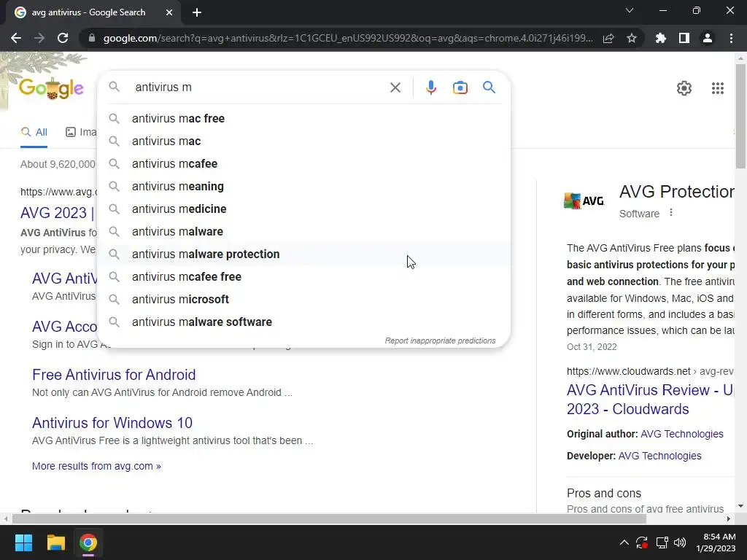Pick the suggestion 'antivirus malware'
The width and height of the screenshot is (747, 560).
point(303,231)
